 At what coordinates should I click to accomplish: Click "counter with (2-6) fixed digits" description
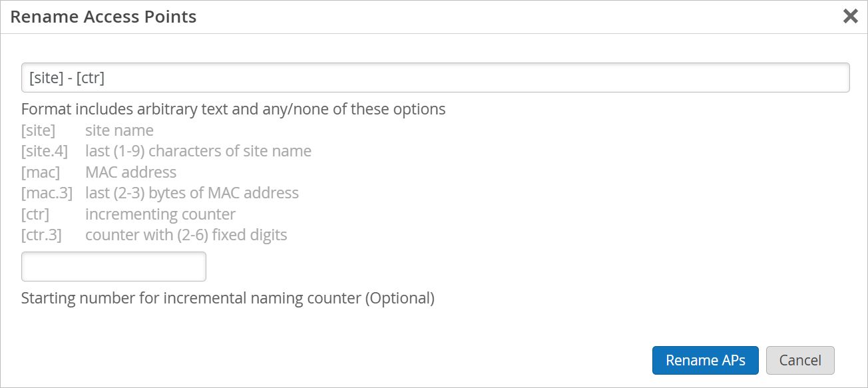(186, 235)
